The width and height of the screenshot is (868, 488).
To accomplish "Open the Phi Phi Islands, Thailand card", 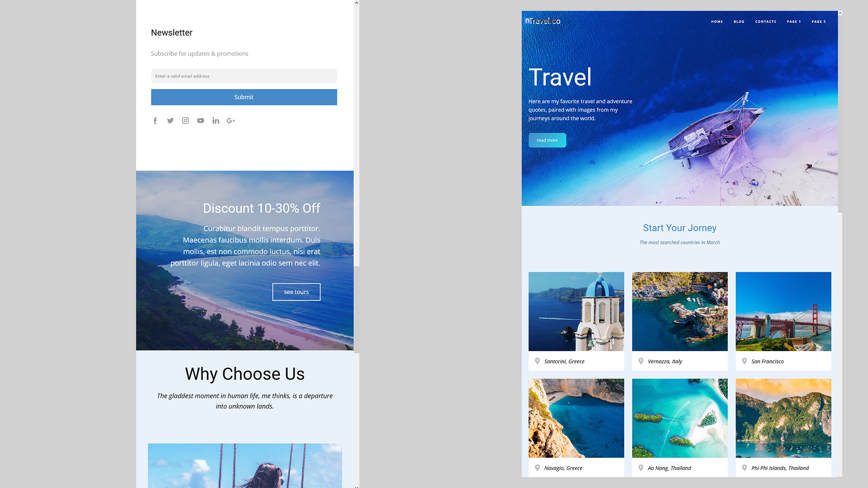I will tap(783, 427).
